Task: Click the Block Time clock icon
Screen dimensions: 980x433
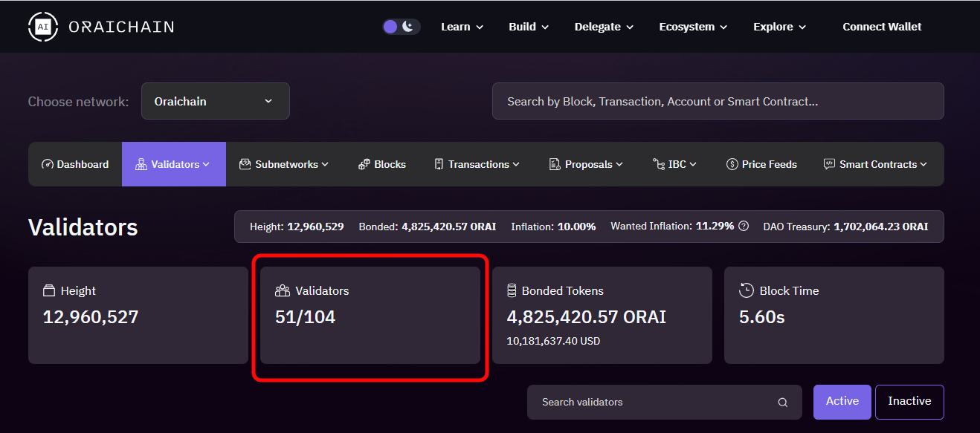Action: [745, 290]
